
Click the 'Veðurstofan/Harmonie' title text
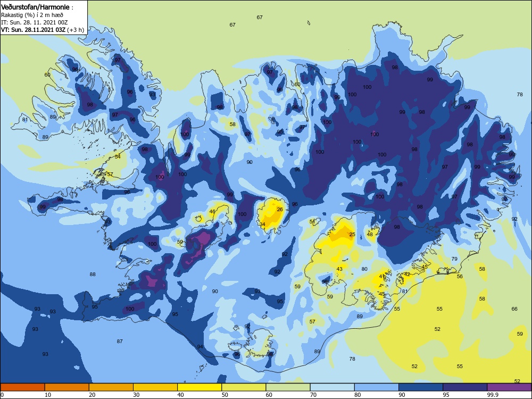pyautogui.click(x=35, y=7)
